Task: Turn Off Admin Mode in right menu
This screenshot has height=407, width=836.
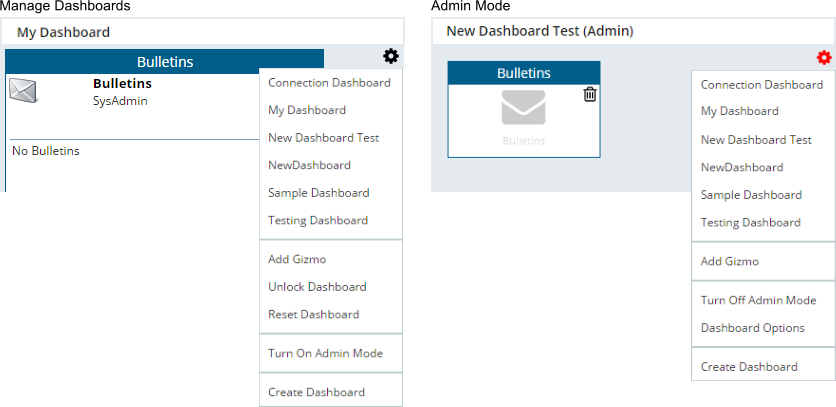Action: [758, 300]
